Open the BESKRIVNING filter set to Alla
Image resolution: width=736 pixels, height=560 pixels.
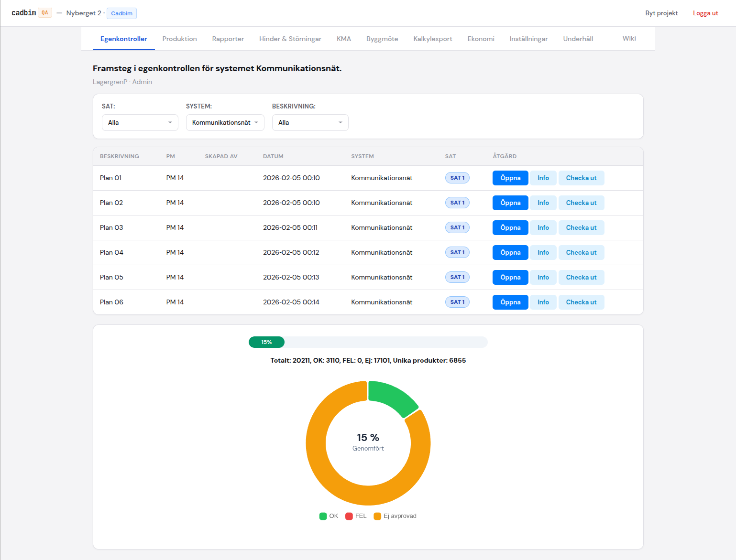pos(309,122)
